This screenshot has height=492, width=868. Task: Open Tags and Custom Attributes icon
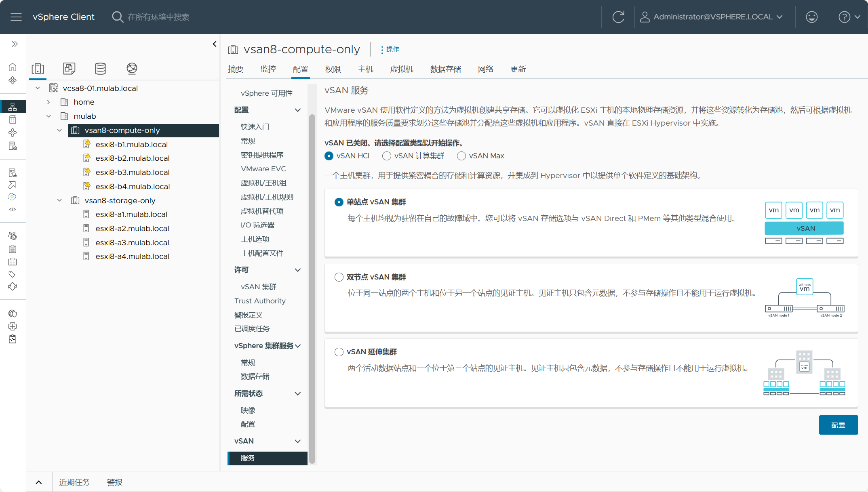[x=13, y=274]
